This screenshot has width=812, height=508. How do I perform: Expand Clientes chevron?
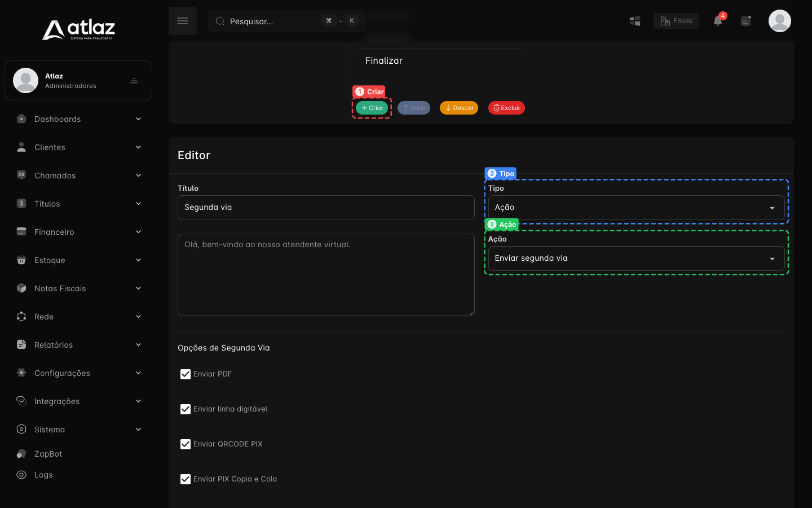138,147
